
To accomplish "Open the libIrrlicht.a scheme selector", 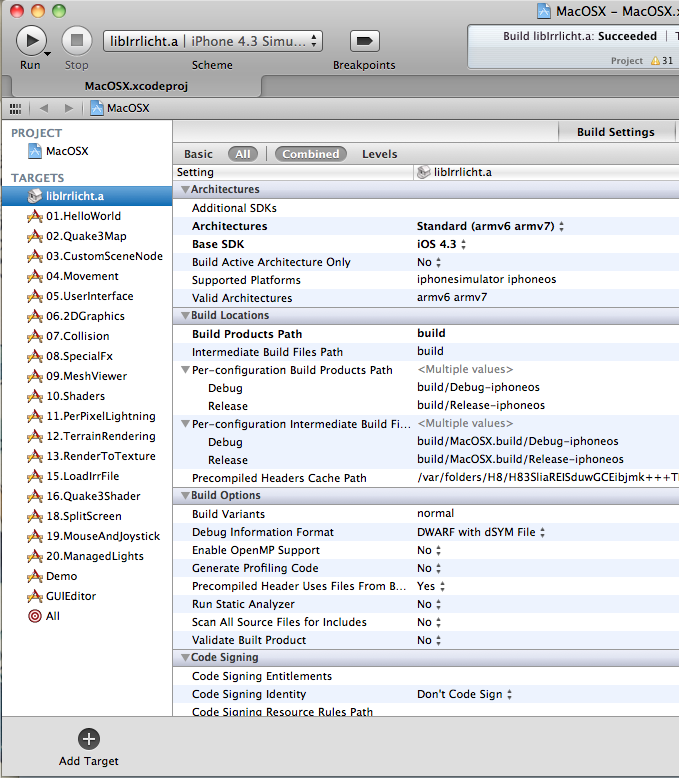I will click(212, 41).
